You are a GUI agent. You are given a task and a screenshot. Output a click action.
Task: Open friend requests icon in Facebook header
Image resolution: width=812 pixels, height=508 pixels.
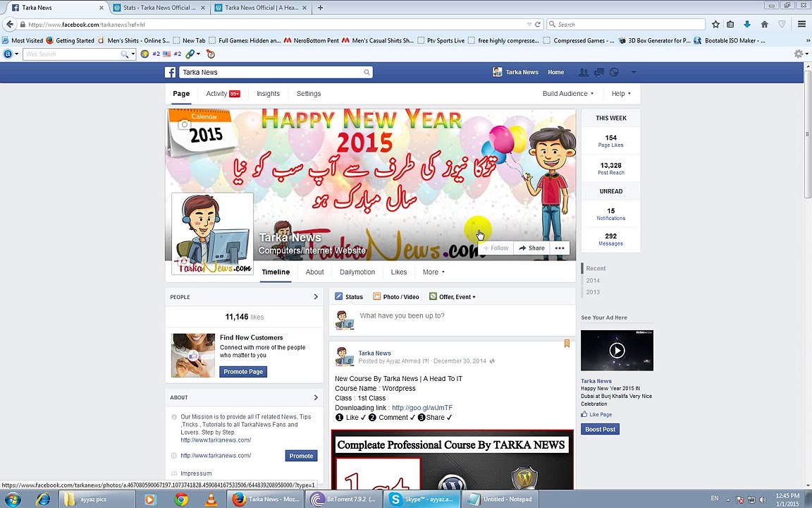[x=583, y=73]
